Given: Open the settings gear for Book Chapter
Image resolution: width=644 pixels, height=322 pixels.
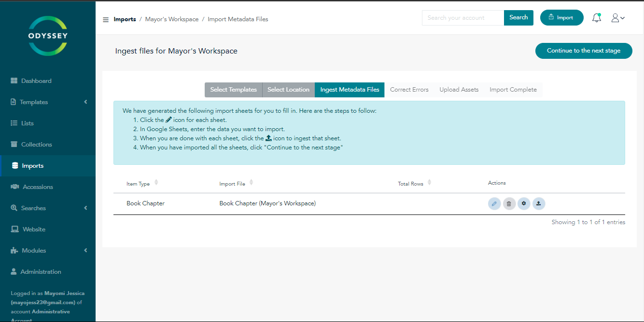Looking at the screenshot, I should pyautogui.click(x=524, y=204).
